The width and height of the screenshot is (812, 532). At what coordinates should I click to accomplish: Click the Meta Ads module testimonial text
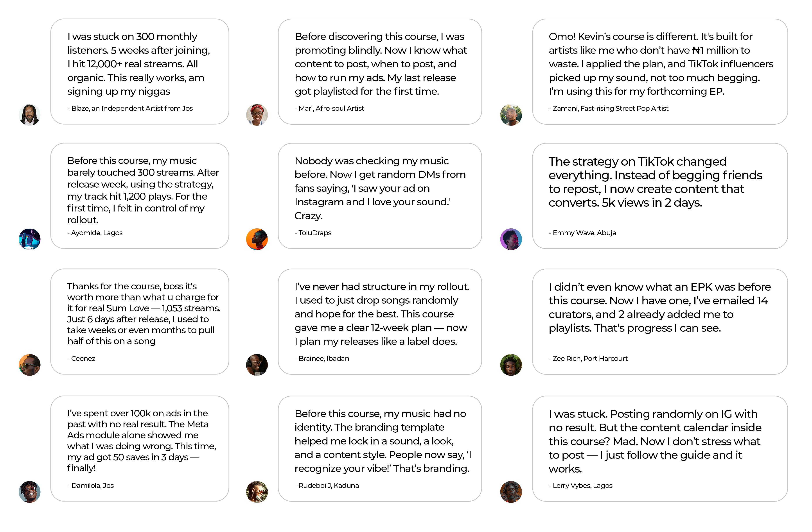coord(141,441)
